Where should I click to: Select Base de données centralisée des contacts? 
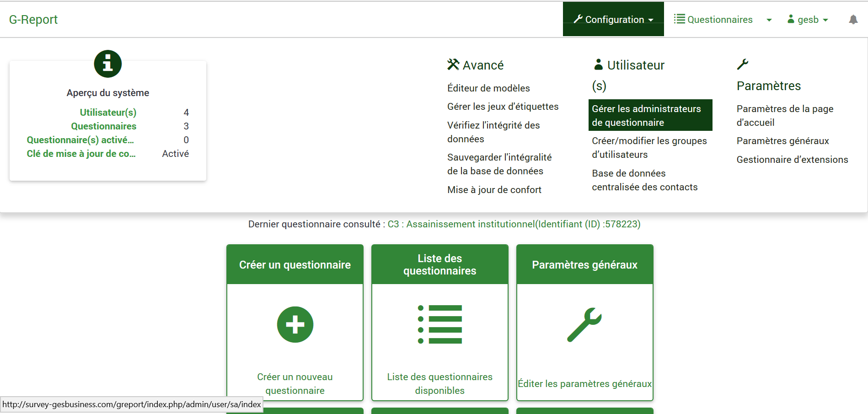click(644, 180)
